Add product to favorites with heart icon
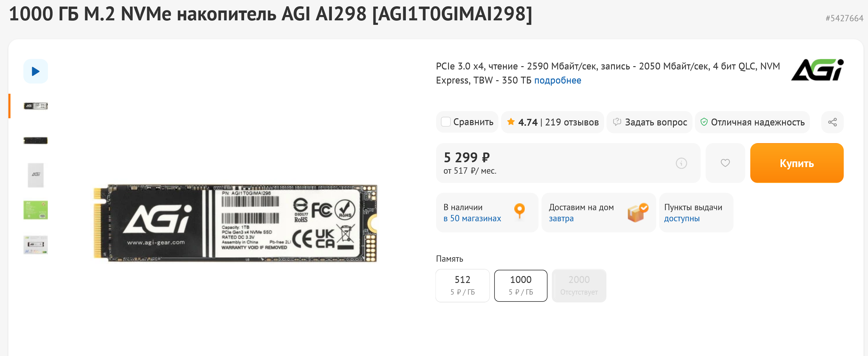 coord(725,163)
